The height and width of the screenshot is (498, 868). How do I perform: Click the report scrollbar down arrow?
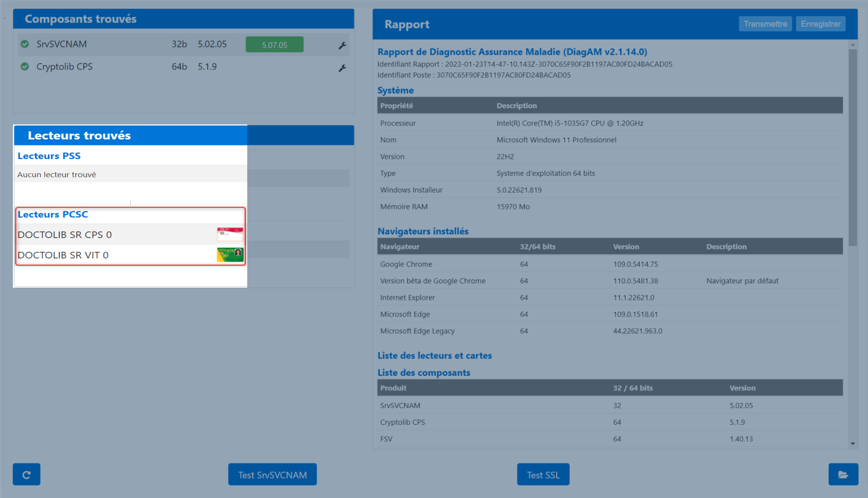(x=853, y=444)
